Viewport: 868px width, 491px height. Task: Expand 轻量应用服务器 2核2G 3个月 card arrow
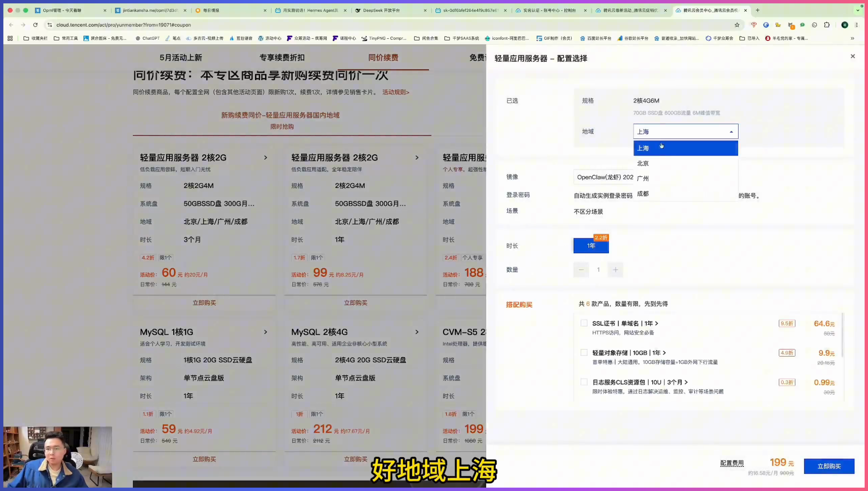(x=265, y=158)
